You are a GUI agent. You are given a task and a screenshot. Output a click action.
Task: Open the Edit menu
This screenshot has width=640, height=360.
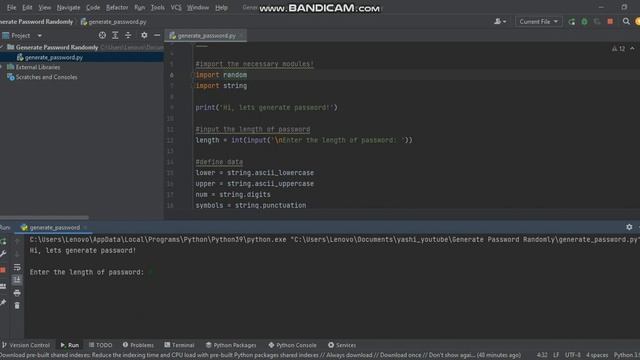(27, 7)
